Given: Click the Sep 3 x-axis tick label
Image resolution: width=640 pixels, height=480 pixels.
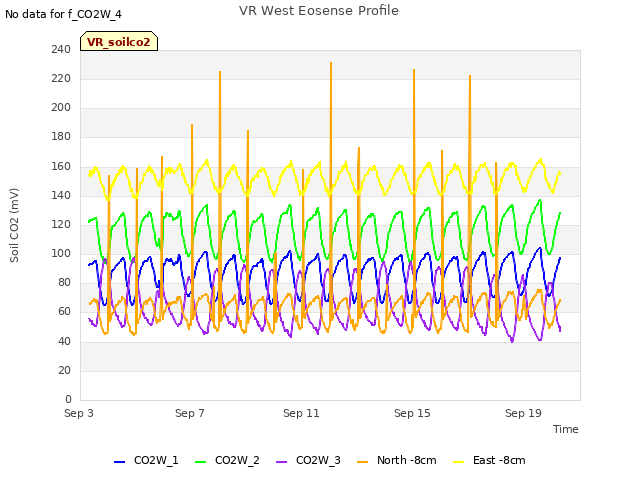Looking at the screenshot, I should [79, 413].
